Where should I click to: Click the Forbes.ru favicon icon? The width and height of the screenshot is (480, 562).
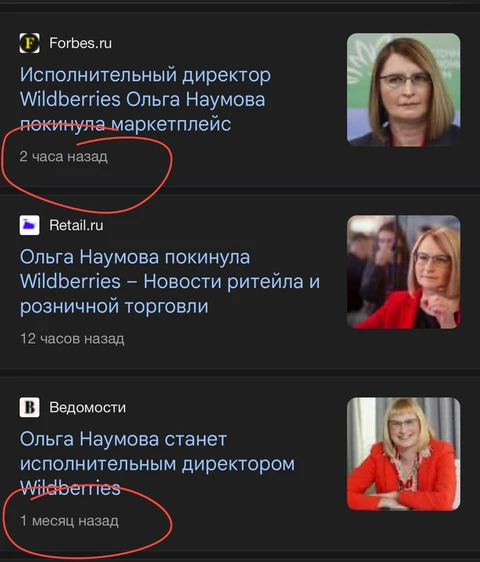[x=29, y=43]
